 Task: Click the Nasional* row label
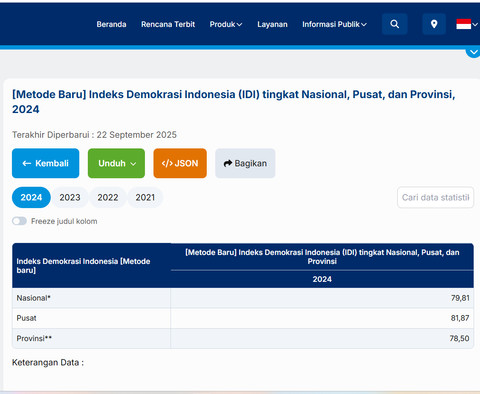33,298
